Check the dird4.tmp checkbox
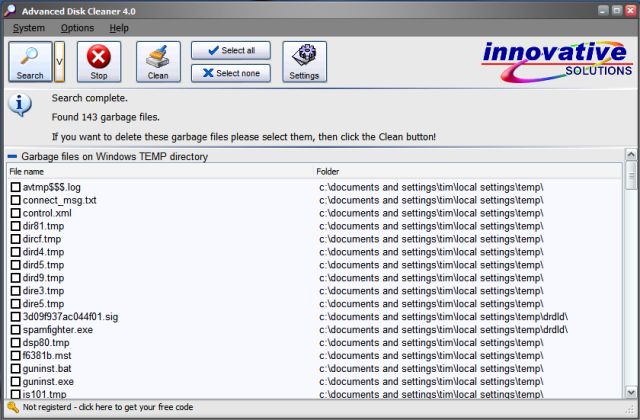 pos(16,252)
